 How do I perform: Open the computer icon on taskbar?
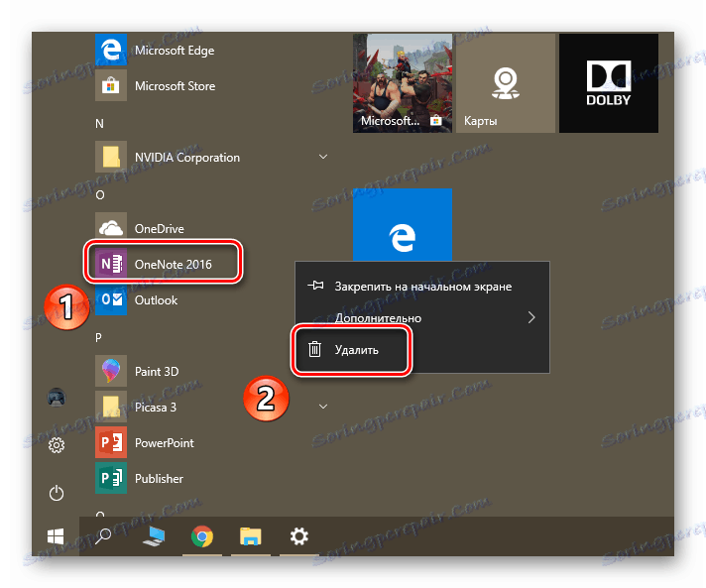tap(154, 536)
